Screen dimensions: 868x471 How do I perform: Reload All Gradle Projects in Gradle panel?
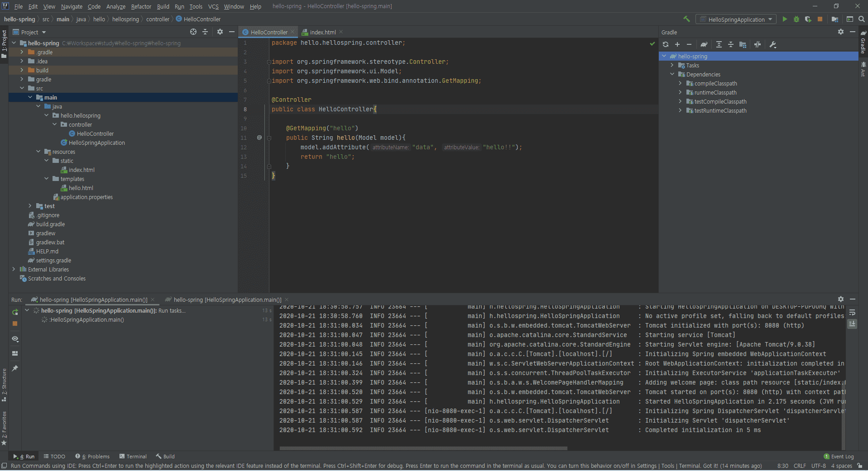tap(666, 44)
